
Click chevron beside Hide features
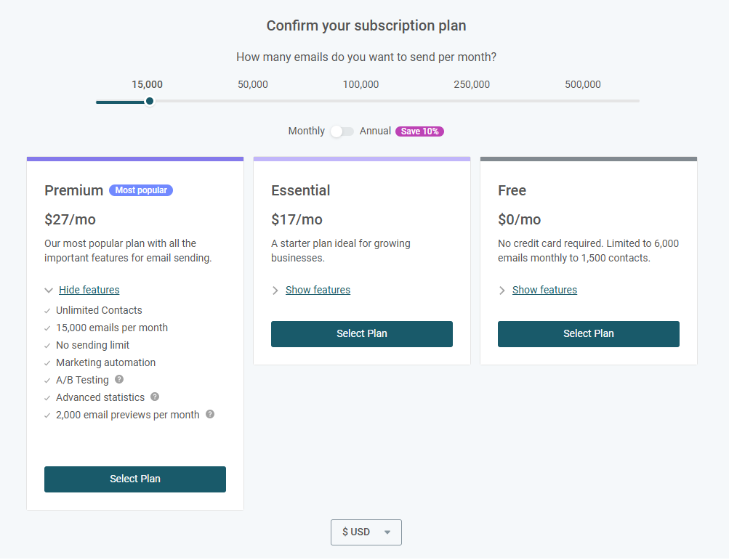[x=49, y=291]
